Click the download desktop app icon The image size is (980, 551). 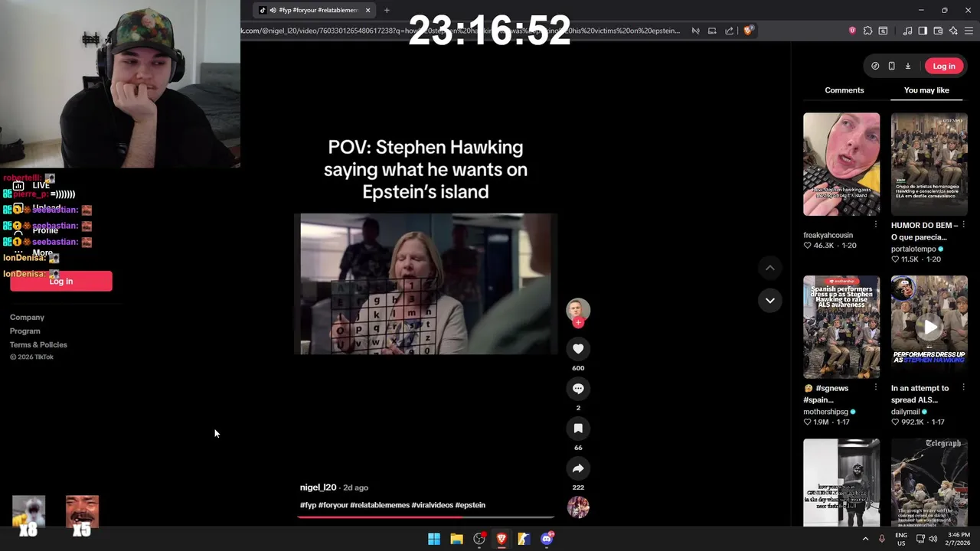pos(908,66)
